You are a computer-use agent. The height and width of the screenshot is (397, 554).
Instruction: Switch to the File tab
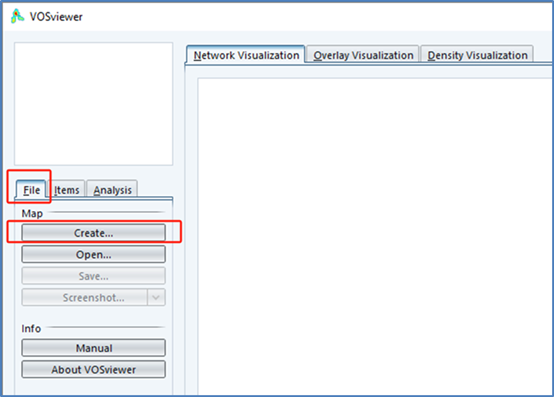point(31,190)
